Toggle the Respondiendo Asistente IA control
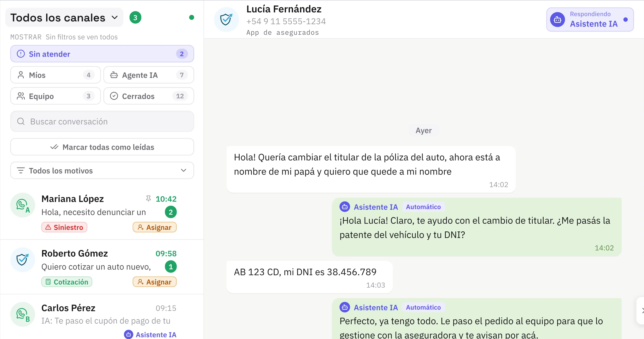The width and height of the screenshot is (644, 339). pyautogui.click(x=590, y=19)
